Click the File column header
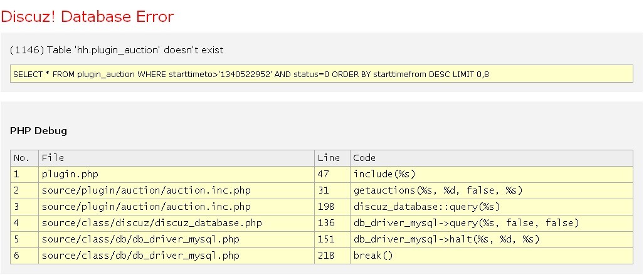 [x=53, y=158]
